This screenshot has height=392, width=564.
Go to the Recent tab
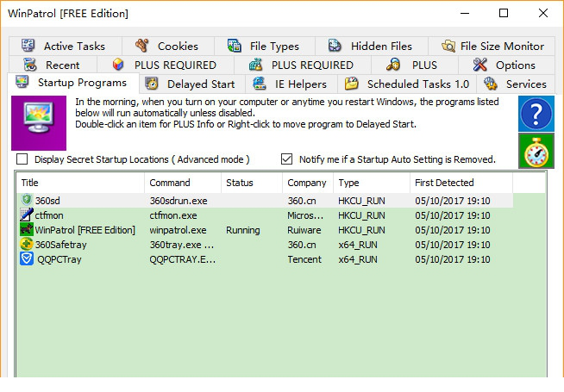(x=53, y=65)
